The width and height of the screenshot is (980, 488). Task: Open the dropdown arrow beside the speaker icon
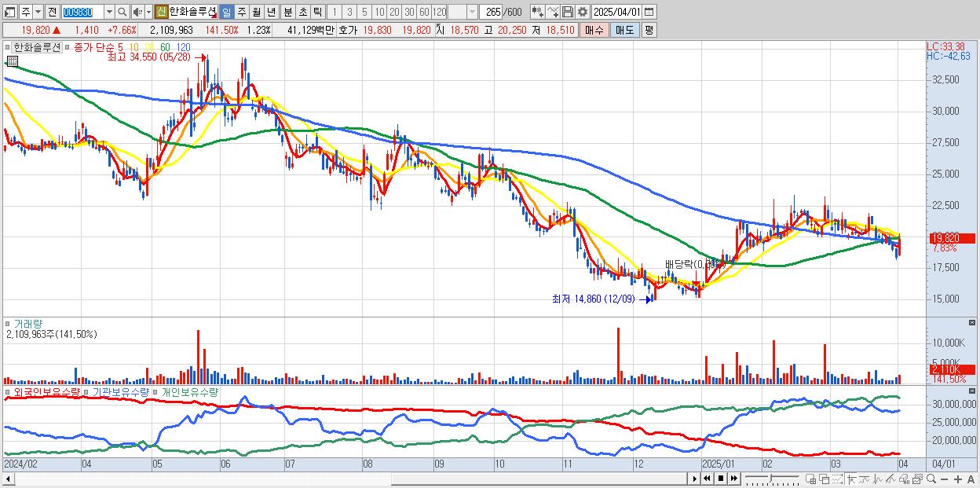click(x=148, y=12)
